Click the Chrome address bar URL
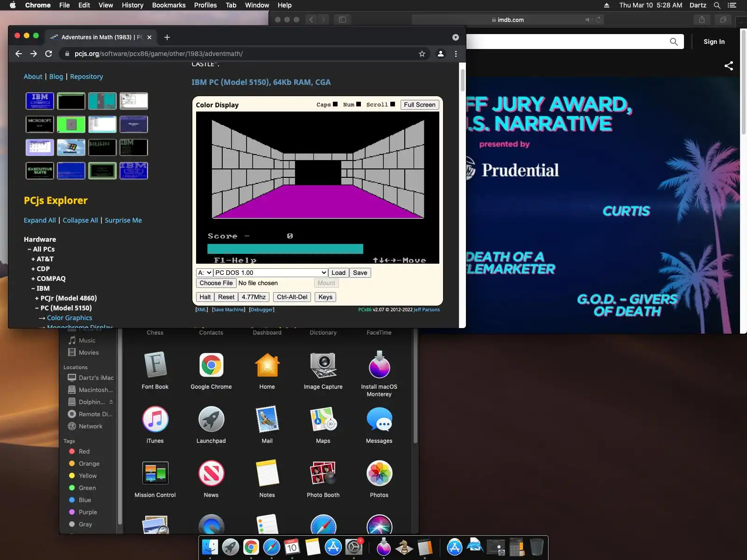Viewport: 747px width, 560px height. point(159,54)
